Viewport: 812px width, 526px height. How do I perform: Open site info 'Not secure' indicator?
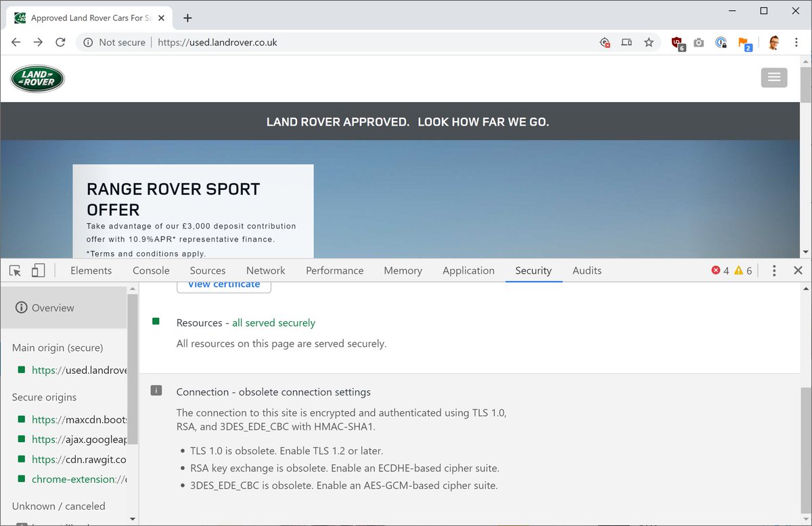(x=114, y=42)
